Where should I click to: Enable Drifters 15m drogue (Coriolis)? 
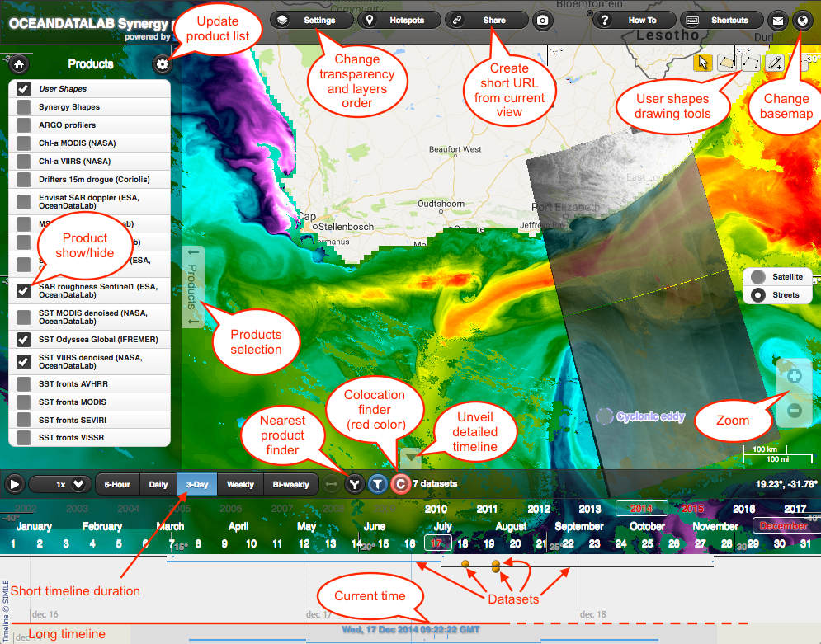pyautogui.click(x=23, y=180)
